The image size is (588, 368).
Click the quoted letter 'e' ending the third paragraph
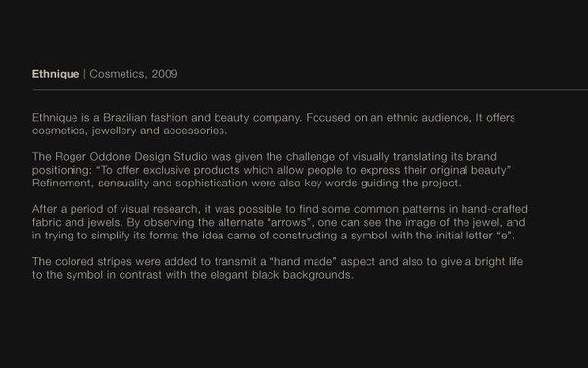(x=505, y=236)
